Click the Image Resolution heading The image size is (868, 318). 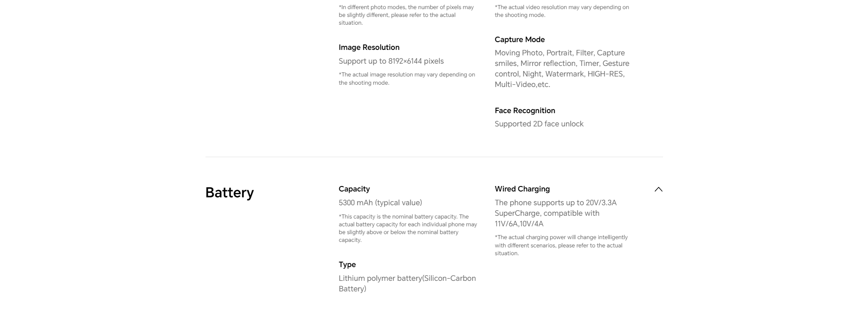point(369,47)
